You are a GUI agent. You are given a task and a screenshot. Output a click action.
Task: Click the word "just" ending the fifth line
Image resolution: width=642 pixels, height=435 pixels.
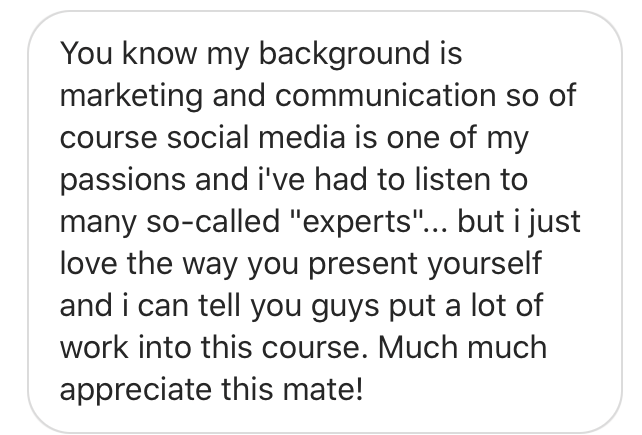pos(555,223)
